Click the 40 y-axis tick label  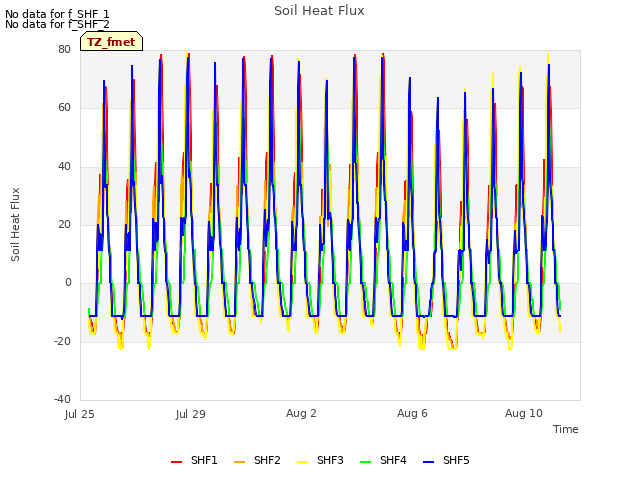[x=64, y=166]
